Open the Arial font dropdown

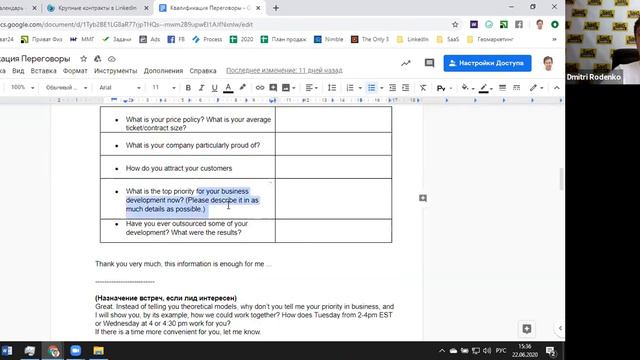point(120,87)
